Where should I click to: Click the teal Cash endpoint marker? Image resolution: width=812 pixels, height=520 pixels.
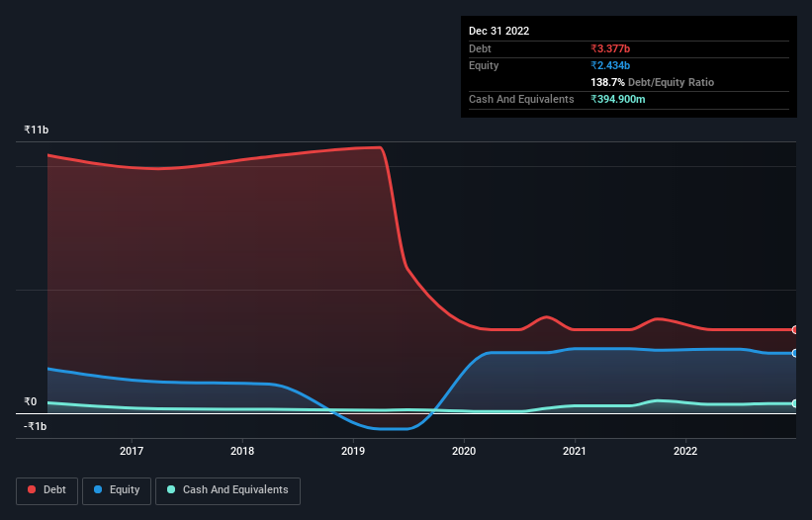tap(794, 403)
